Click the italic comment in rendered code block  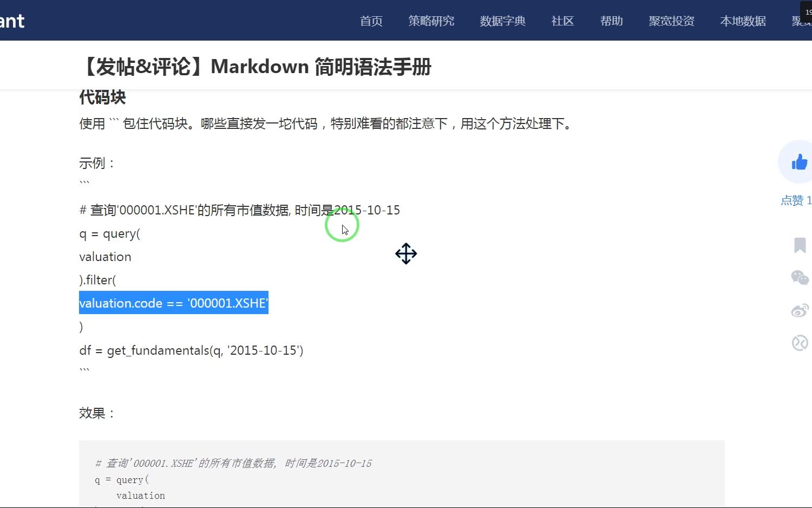click(233, 463)
